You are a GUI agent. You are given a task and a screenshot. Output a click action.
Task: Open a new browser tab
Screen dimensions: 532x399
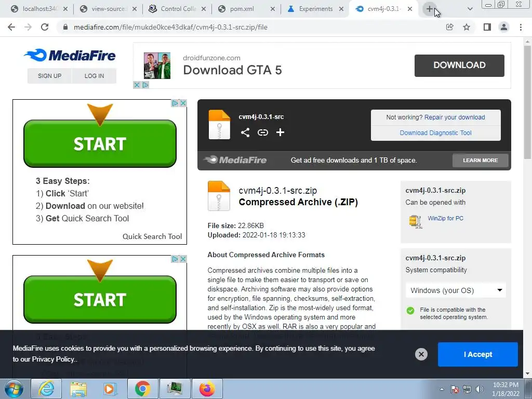click(430, 9)
